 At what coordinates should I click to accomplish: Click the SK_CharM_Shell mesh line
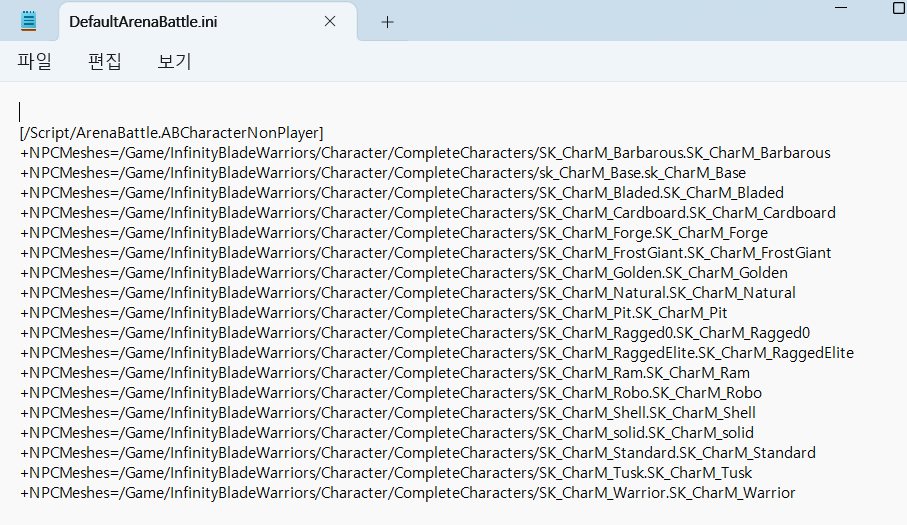pos(388,413)
